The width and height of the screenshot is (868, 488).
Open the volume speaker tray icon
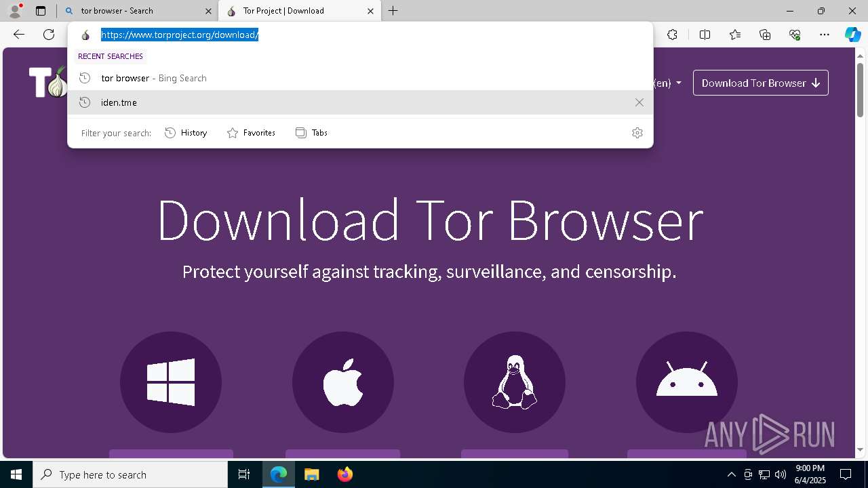[781, 474]
